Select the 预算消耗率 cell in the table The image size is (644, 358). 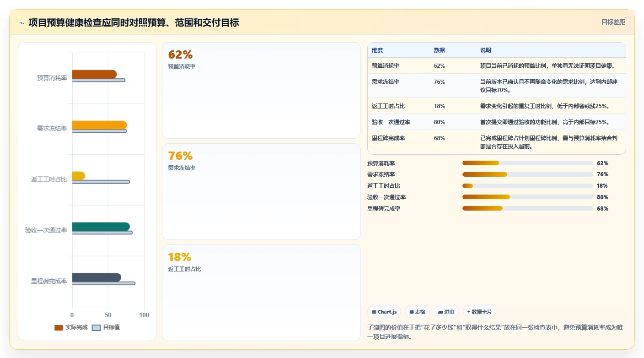(386, 66)
